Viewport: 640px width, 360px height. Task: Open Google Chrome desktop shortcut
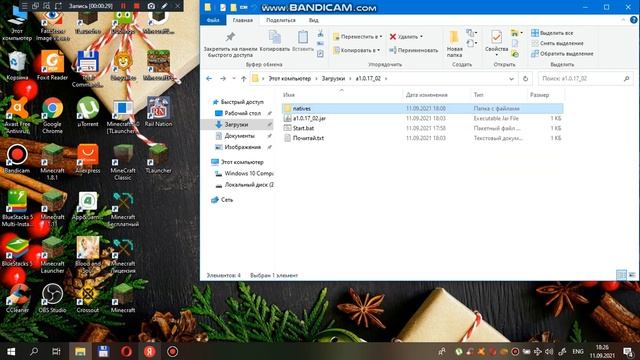click(x=52, y=116)
